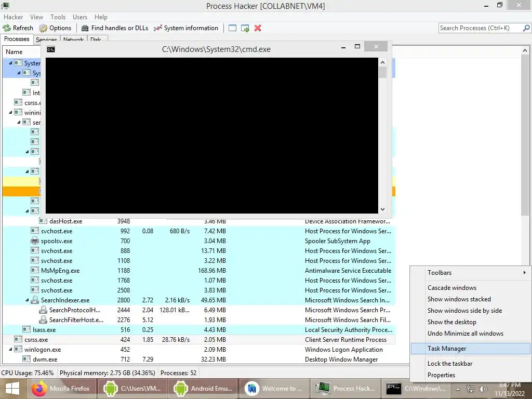The height and width of the screenshot is (399, 532).
Task: Open Welcome to taskbar item
Action: 274,389
